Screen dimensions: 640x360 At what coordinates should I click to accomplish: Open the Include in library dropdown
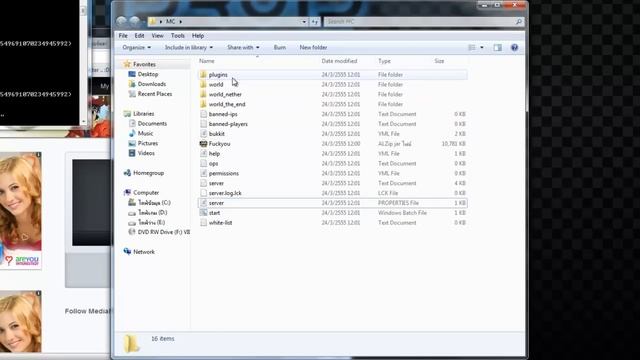pos(189,48)
